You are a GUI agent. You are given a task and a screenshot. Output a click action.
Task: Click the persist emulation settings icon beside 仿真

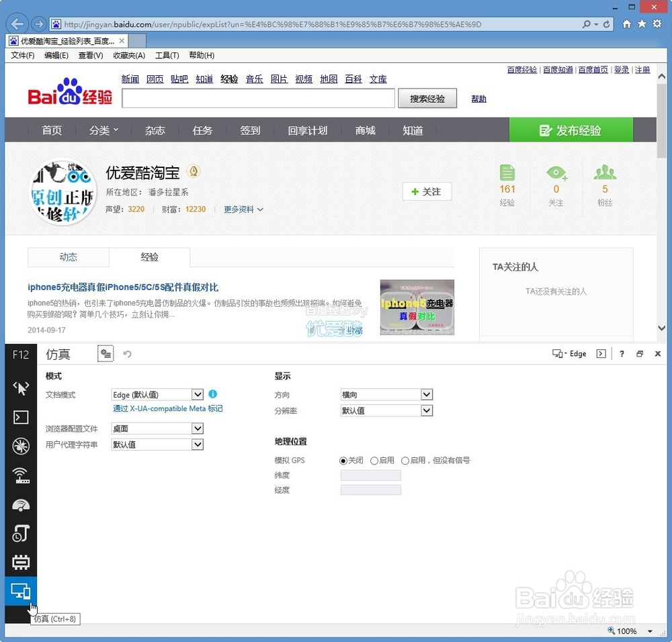pyautogui.click(x=106, y=353)
